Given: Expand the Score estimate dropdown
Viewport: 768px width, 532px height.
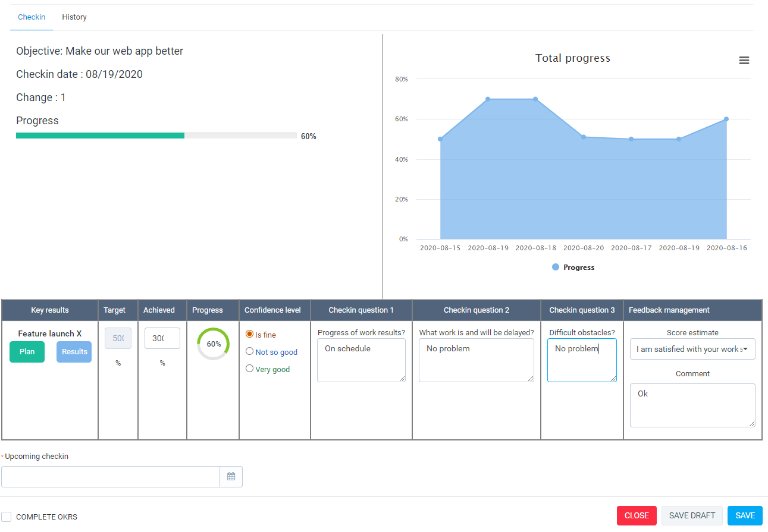Looking at the screenshot, I should (x=692, y=350).
